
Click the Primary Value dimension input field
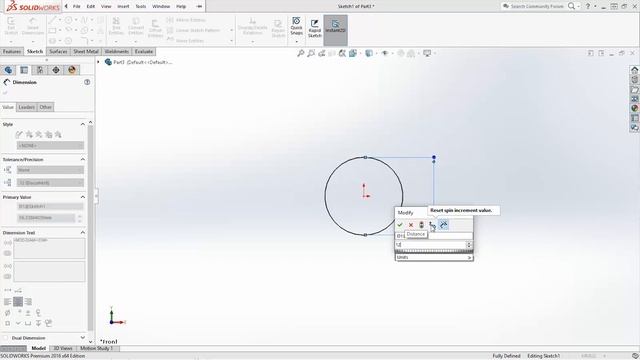point(46,218)
